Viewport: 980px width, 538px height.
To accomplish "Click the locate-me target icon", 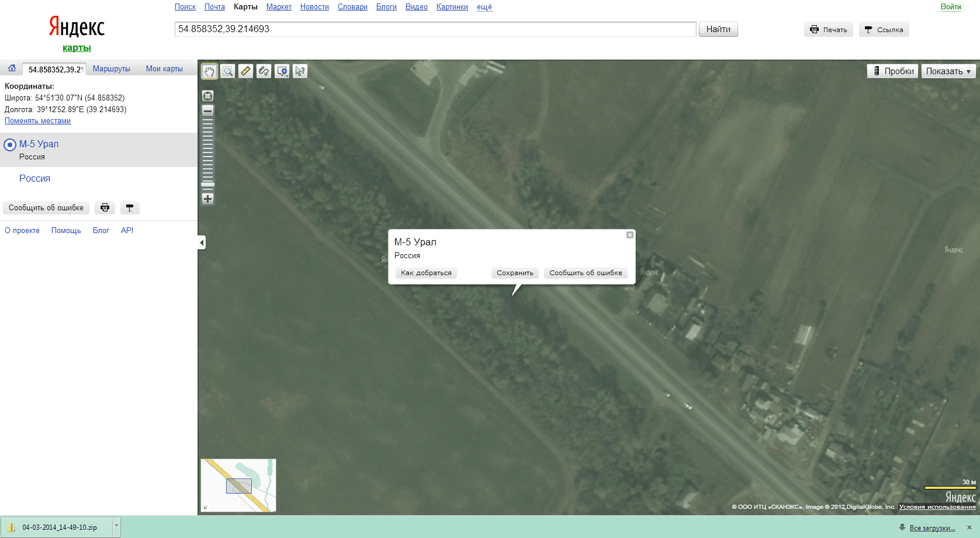I will (208, 96).
